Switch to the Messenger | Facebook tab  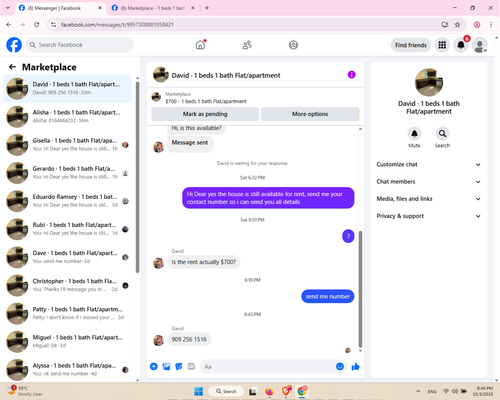coord(60,8)
